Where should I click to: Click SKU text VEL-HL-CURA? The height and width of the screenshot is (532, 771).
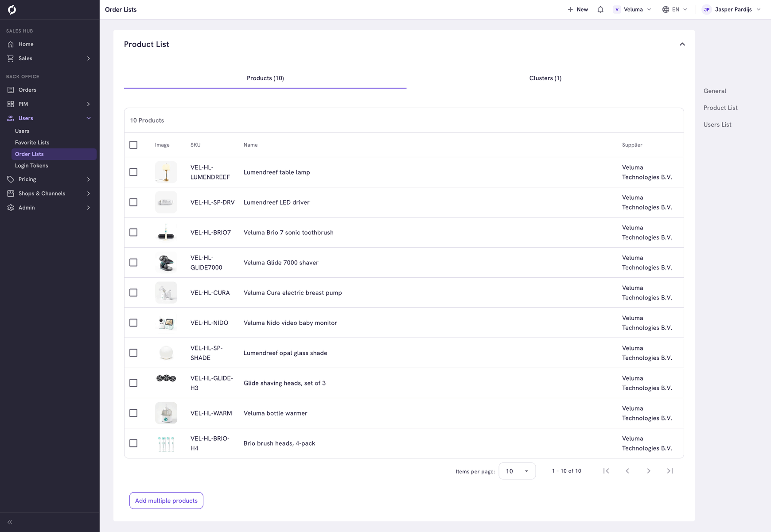tap(210, 293)
